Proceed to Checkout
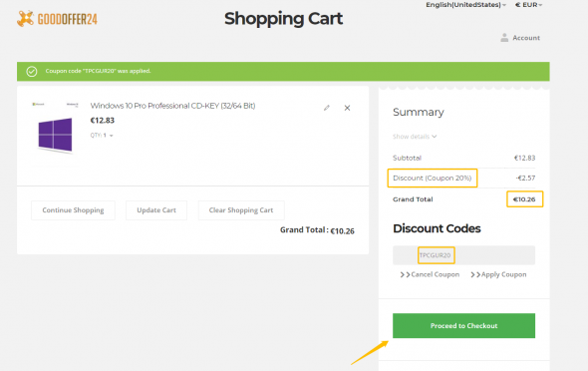 [463, 325]
